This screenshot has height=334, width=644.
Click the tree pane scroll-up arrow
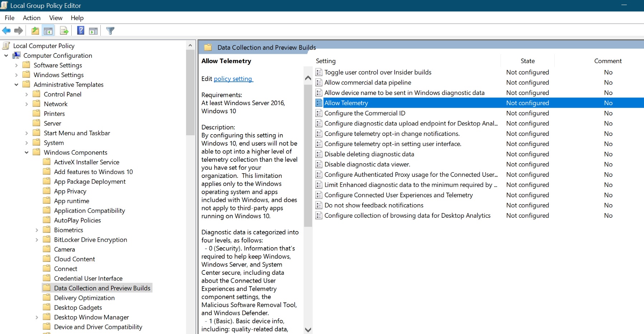190,46
